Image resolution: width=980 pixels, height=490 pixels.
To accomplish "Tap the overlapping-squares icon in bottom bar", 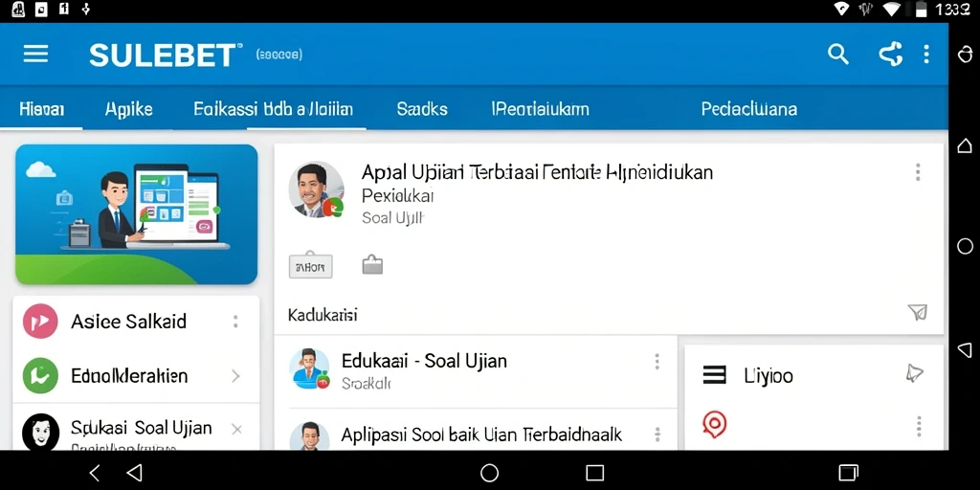I will (x=848, y=473).
